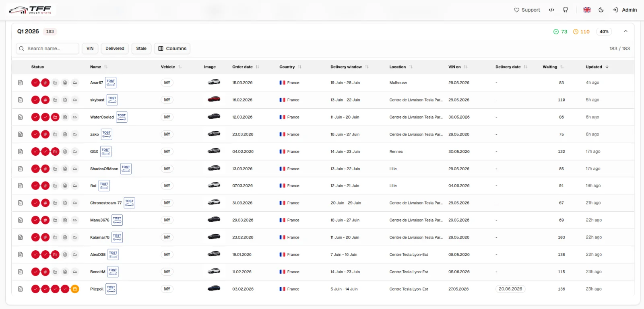This screenshot has width=644, height=309.
Task: Open the GitHub icon in the header
Action: [566, 10]
